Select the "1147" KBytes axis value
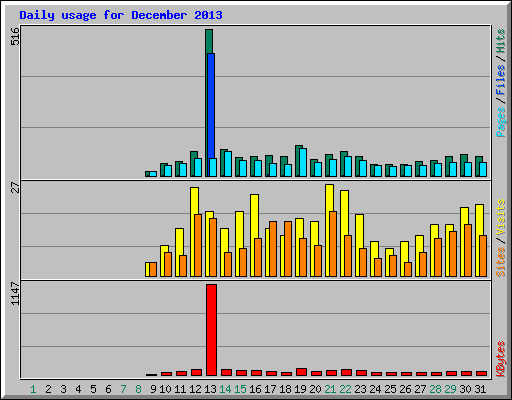This screenshot has height=400, width=512. [x=15, y=293]
